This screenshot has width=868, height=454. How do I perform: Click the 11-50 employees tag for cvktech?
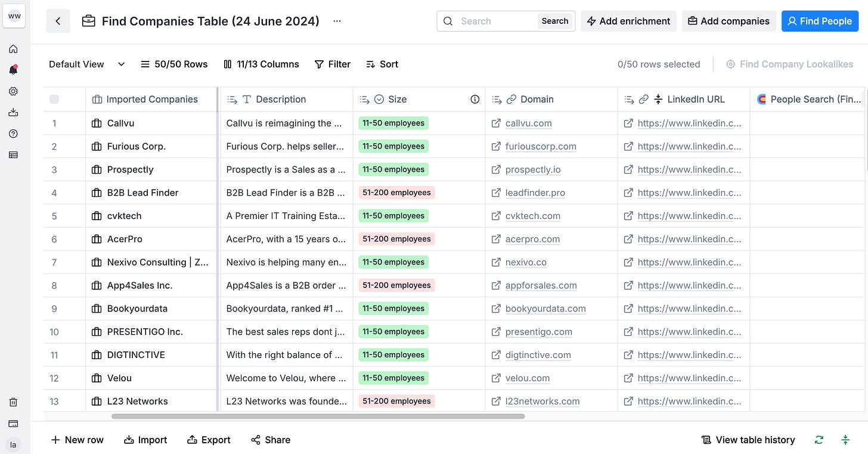pyautogui.click(x=393, y=215)
